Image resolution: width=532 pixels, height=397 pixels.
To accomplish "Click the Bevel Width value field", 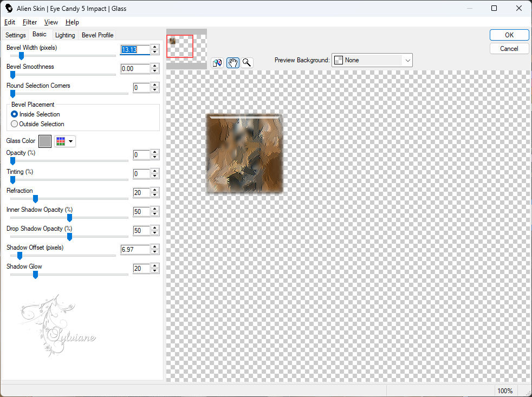I will coord(135,49).
